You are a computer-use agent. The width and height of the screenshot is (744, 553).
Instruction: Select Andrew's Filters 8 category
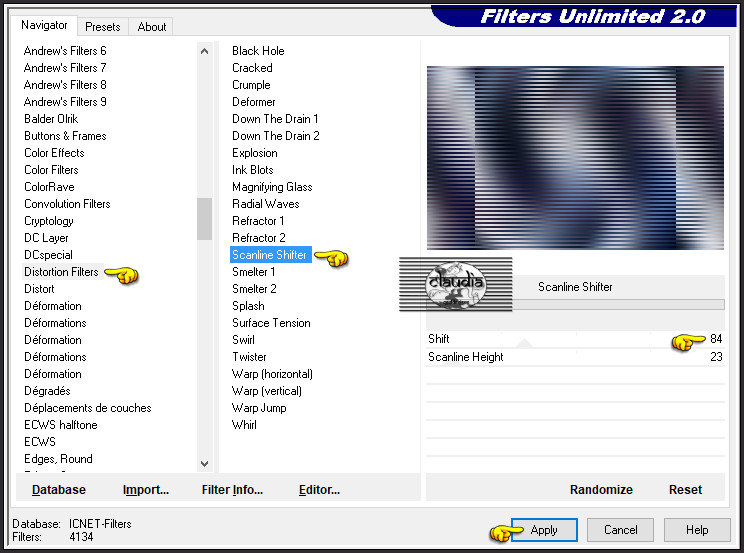coord(65,85)
